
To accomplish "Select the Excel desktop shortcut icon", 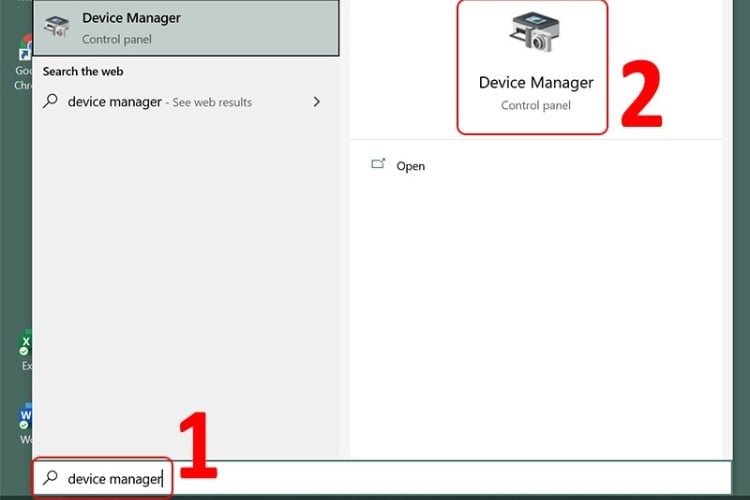I will pos(25,347).
